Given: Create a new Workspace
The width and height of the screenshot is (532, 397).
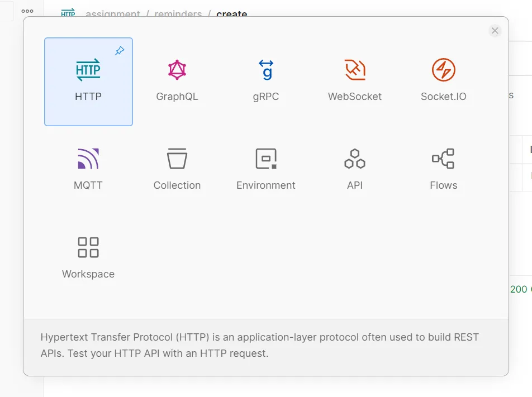Looking at the screenshot, I should 88,257.
